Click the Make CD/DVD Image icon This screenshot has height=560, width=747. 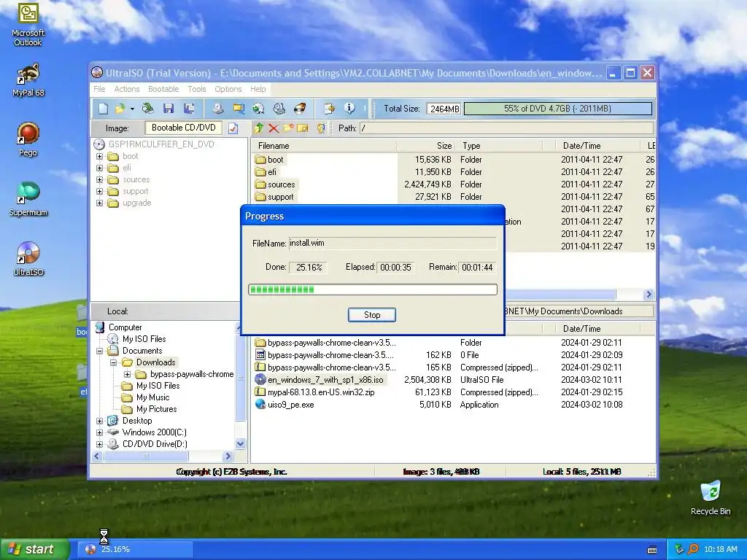click(217, 109)
